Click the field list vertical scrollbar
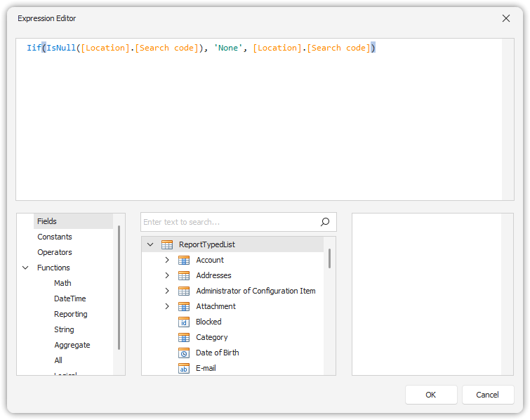530x420 pixels. point(329,258)
